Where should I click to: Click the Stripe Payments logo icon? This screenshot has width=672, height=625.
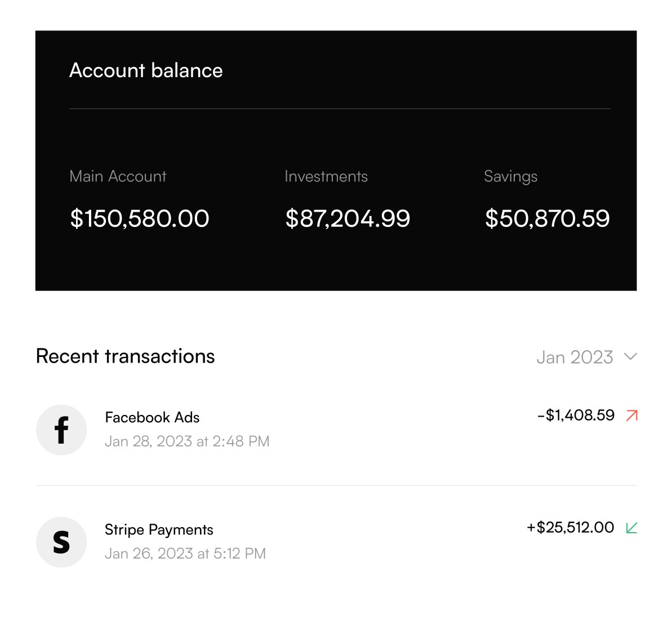click(61, 542)
